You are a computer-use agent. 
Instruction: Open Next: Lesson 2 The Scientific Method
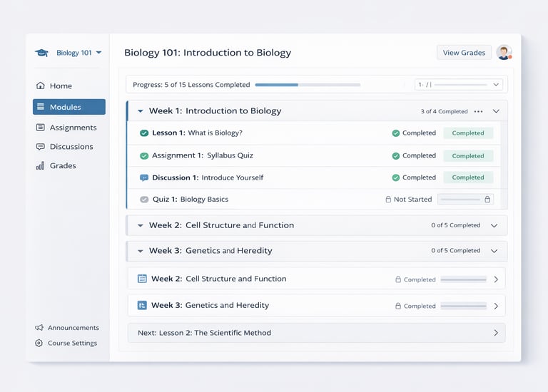click(316, 333)
